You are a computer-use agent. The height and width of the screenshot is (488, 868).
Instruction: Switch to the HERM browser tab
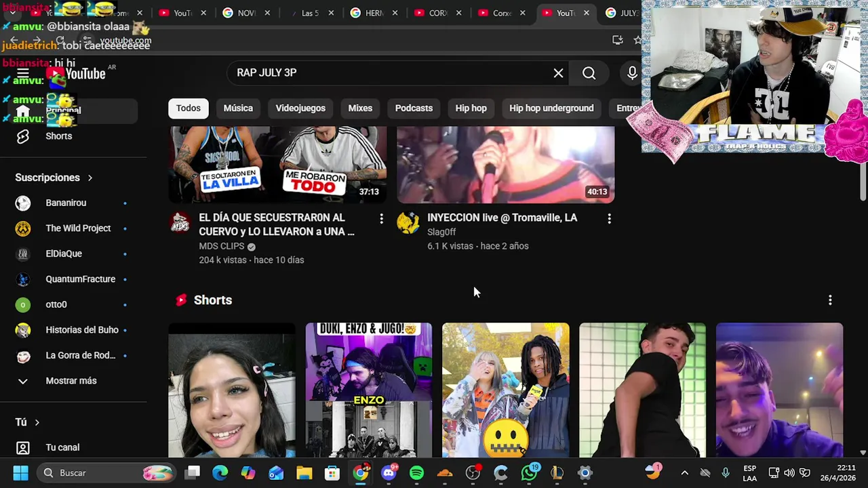pyautogui.click(x=374, y=13)
